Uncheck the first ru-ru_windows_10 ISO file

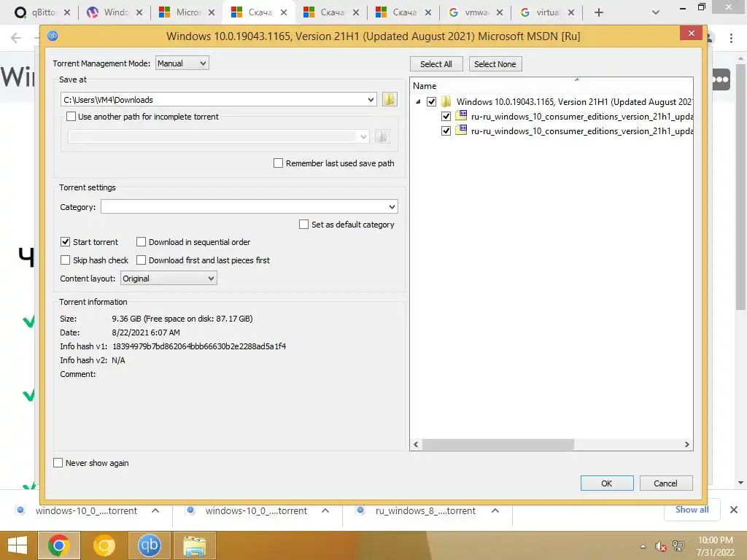click(x=446, y=116)
